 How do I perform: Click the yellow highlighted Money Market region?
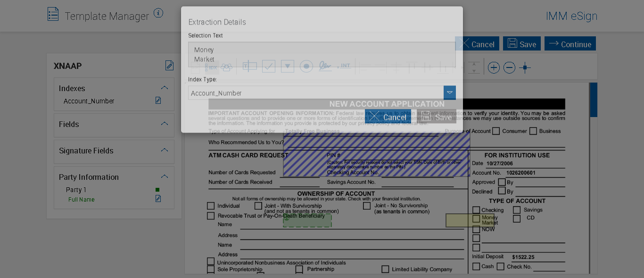pyautogui.click(x=470, y=220)
